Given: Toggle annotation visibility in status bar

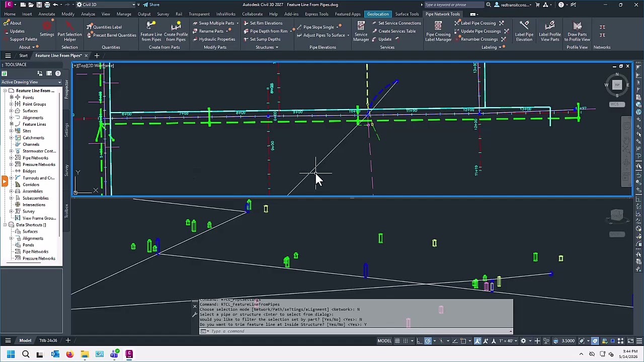Looking at the screenshot, I should pos(477,341).
